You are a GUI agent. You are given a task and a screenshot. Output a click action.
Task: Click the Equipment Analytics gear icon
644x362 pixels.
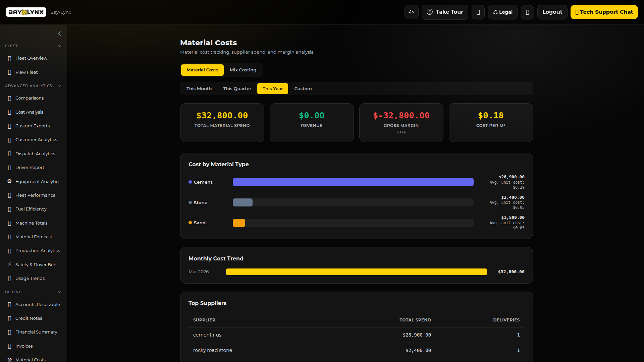click(x=9, y=181)
